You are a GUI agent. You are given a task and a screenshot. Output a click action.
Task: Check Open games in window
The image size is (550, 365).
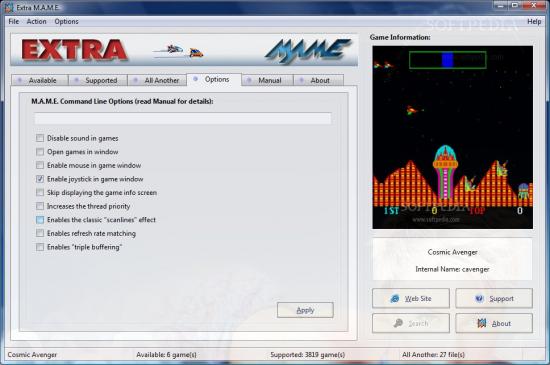40,152
